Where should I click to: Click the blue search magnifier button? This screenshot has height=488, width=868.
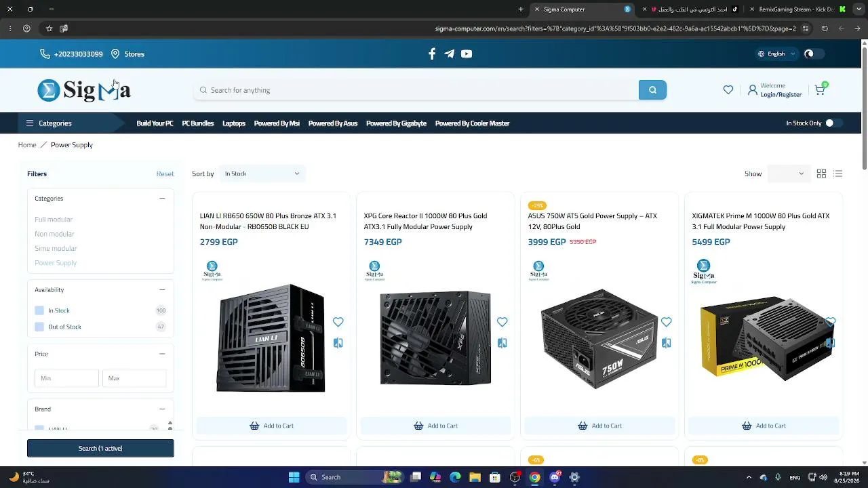pos(652,90)
